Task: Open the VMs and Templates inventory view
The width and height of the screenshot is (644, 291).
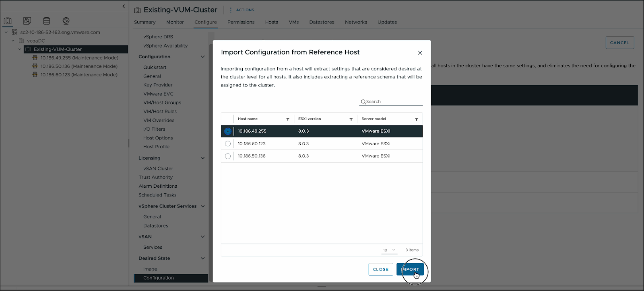Action: pos(27,20)
